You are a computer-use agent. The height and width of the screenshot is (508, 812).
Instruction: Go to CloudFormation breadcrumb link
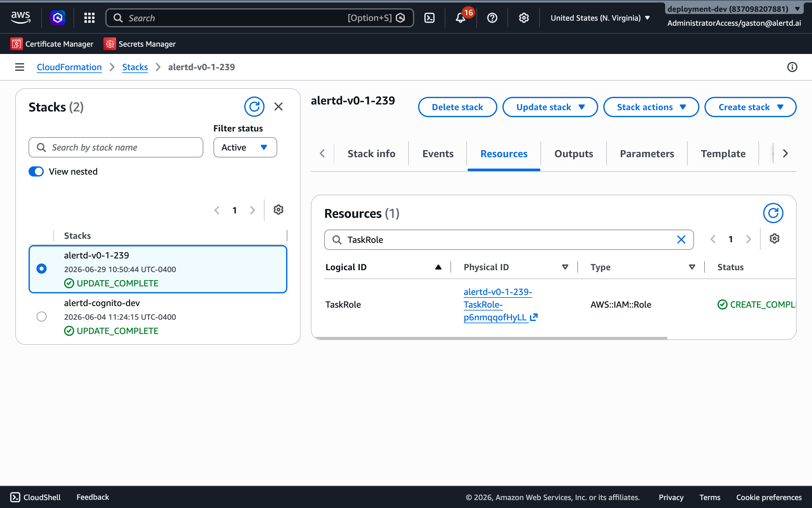(x=69, y=67)
